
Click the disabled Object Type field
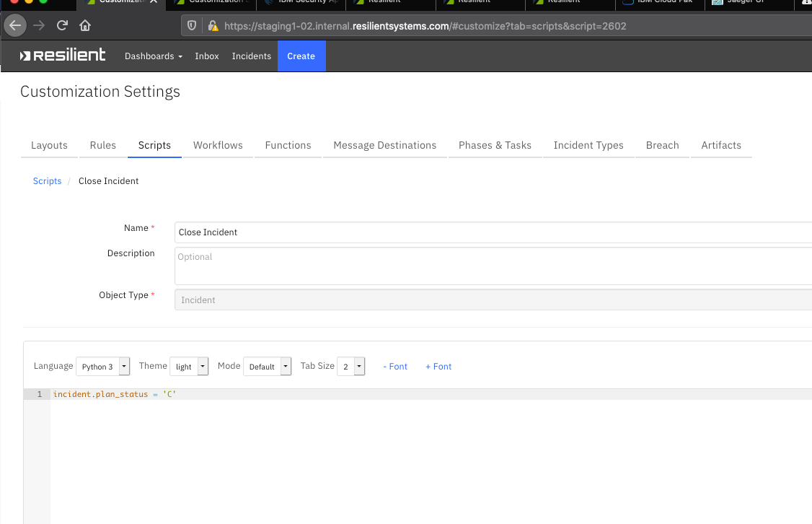point(493,300)
